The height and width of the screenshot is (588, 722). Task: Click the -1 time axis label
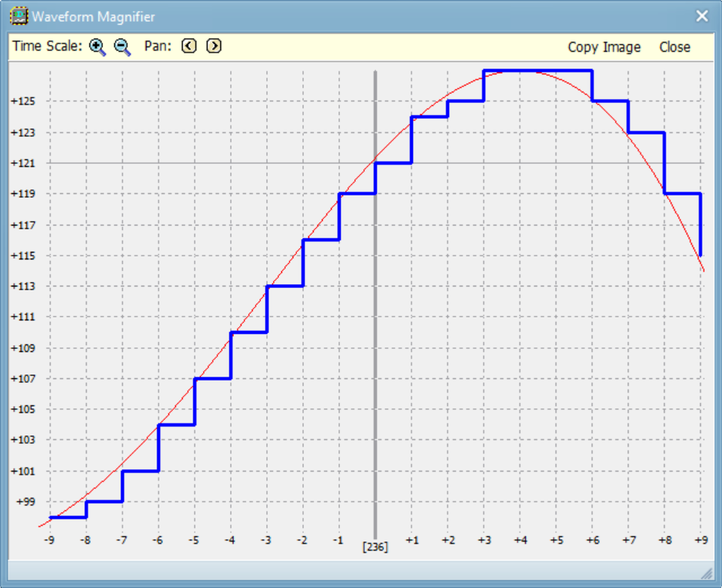(x=338, y=540)
